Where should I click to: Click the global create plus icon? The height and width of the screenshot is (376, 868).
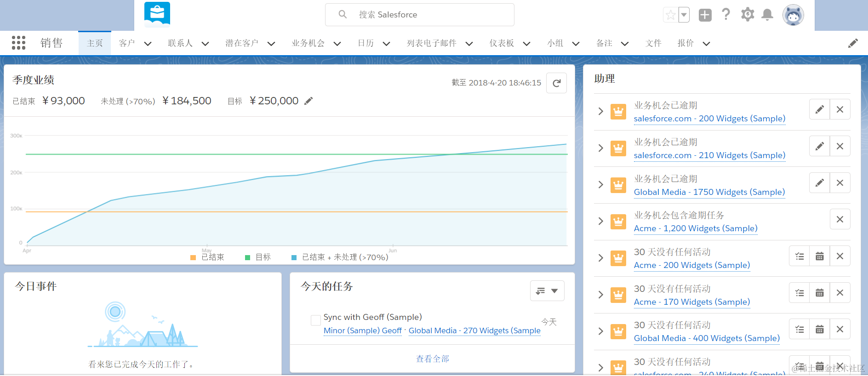[705, 15]
